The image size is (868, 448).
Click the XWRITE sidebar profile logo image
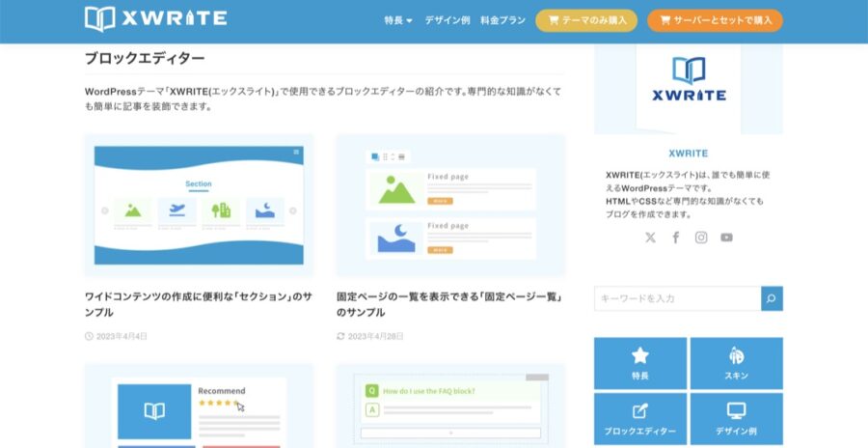(689, 89)
